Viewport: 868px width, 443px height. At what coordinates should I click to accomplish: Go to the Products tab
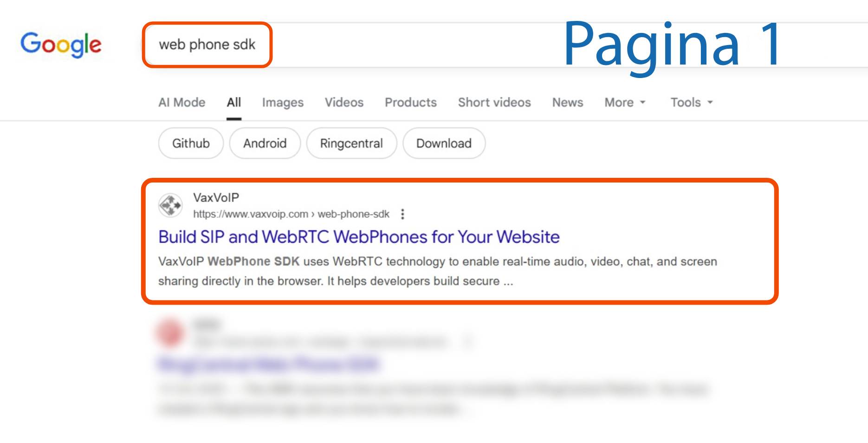pyautogui.click(x=410, y=103)
